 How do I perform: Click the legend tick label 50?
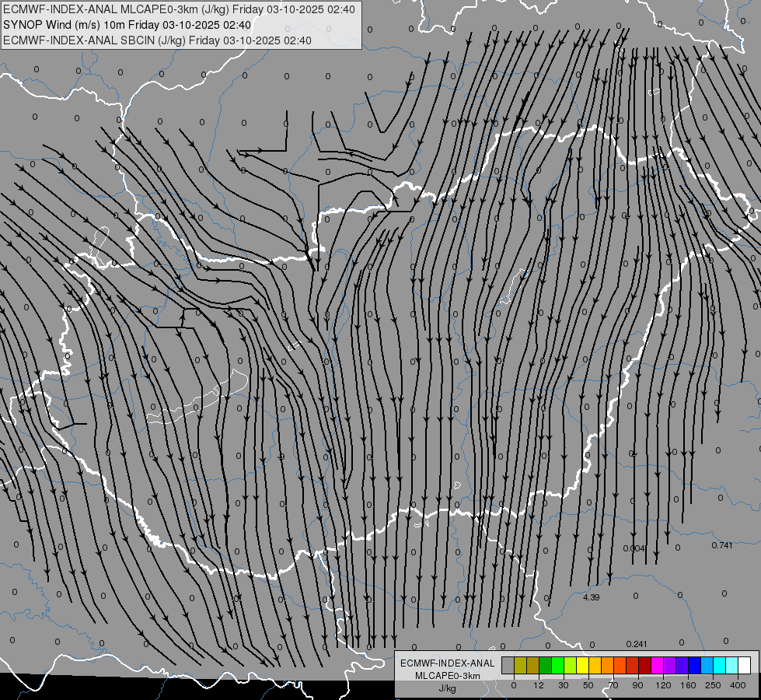(588, 685)
